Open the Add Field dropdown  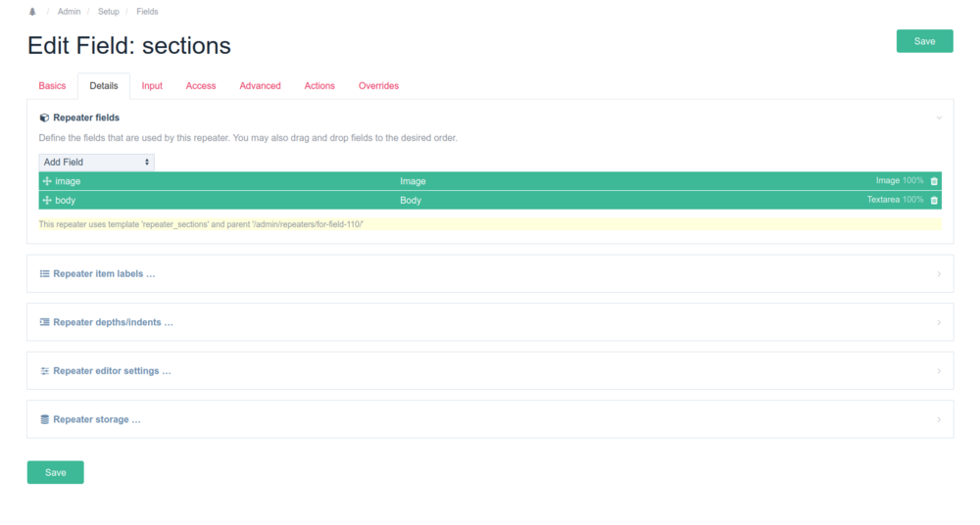(96, 162)
